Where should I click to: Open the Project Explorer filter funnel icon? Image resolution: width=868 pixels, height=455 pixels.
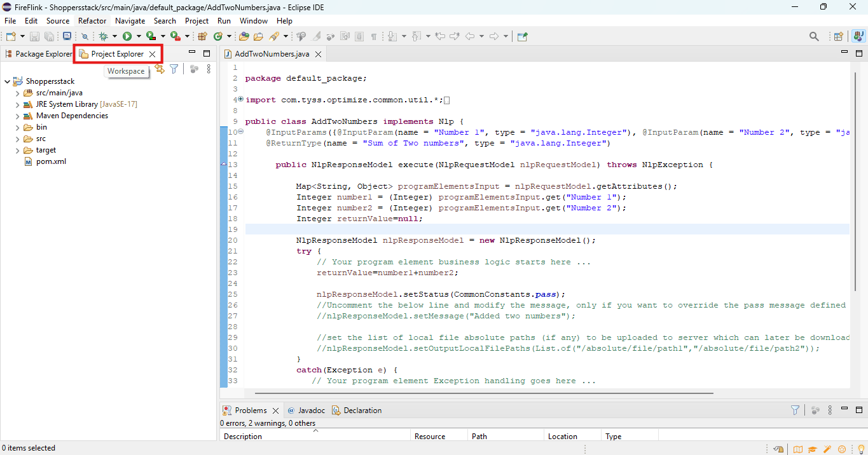174,69
